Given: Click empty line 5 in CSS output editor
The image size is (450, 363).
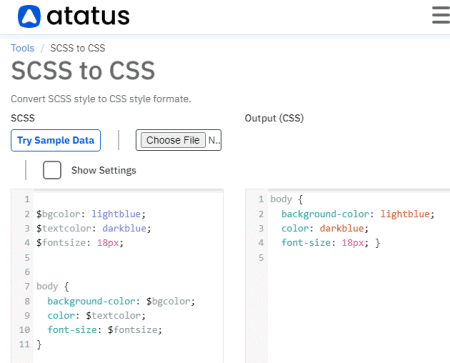Looking at the screenshot, I should 358,257.
